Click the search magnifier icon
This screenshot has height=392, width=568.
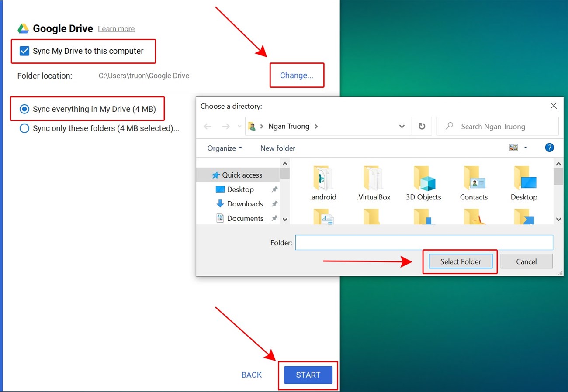pyautogui.click(x=449, y=126)
